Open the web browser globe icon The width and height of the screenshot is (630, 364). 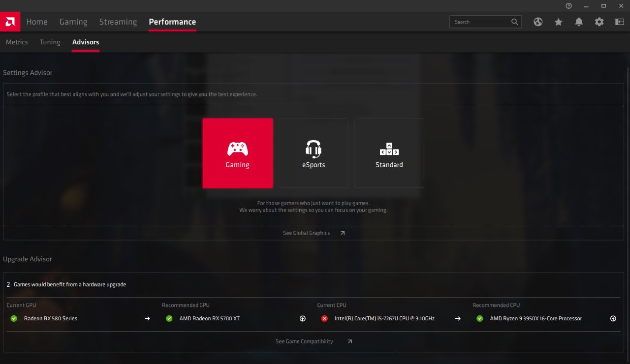(x=538, y=22)
